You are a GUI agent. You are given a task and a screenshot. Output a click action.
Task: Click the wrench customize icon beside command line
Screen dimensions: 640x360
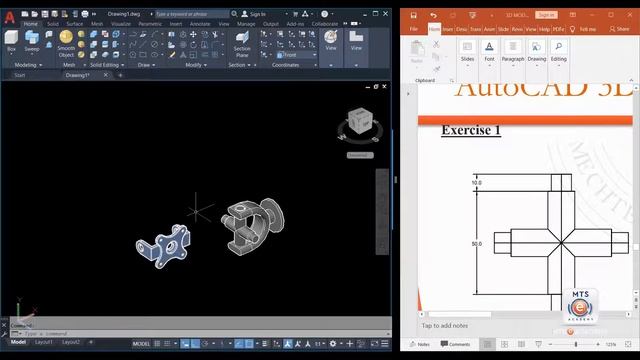point(4,334)
